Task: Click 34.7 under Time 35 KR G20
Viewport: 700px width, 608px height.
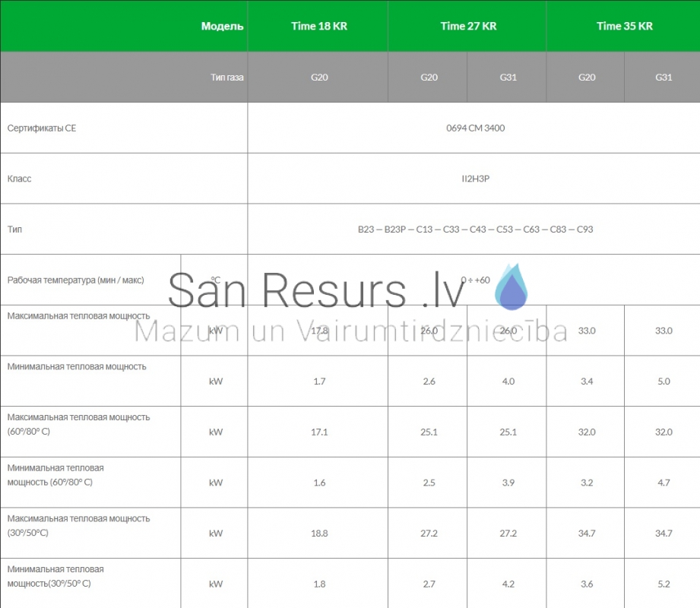Action: (587, 533)
